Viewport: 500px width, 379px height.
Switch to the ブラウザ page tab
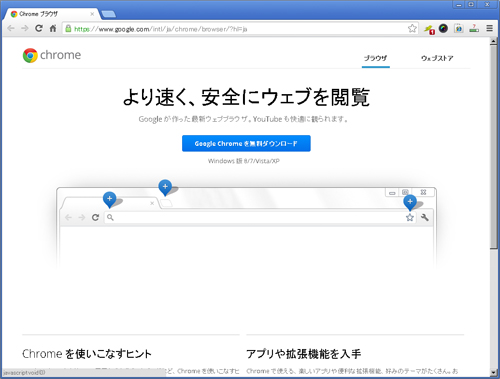coord(376,58)
